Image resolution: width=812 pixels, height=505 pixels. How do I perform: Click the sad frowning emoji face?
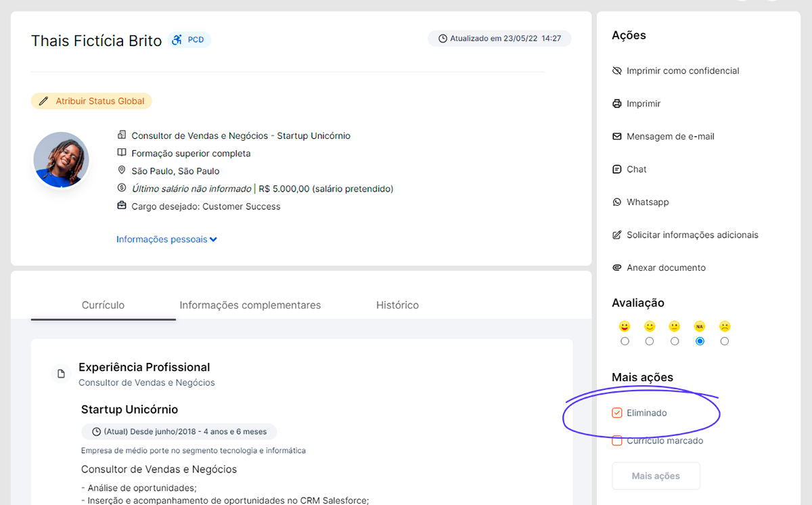click(x=725, y=326)
